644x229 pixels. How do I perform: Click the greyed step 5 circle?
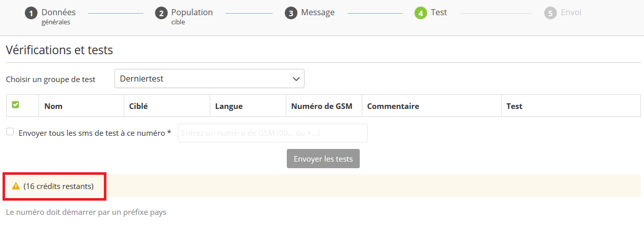coord(550,13)
